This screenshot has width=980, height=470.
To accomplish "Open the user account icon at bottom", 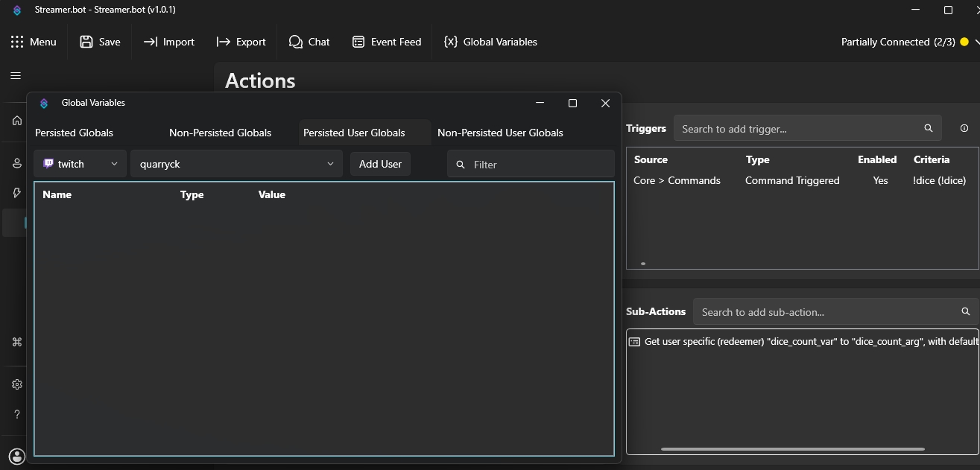I will pyautogui.click(x=17, y=456).
